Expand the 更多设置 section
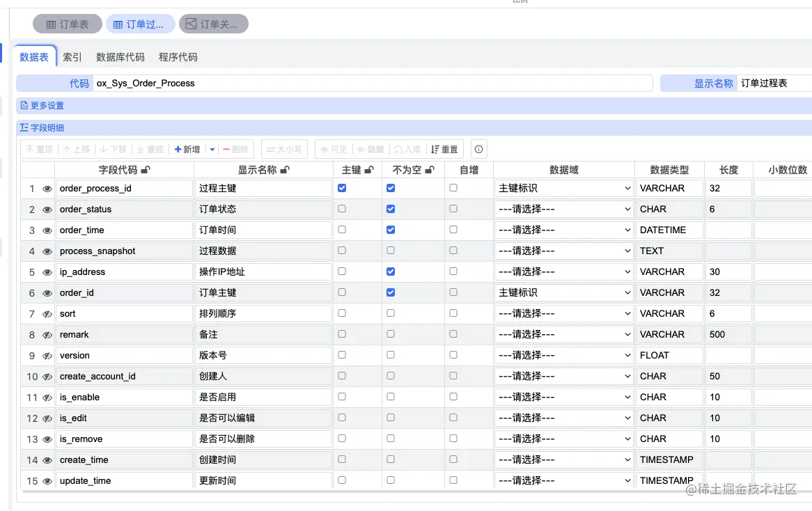812x511 pixels. pos(42,106)
